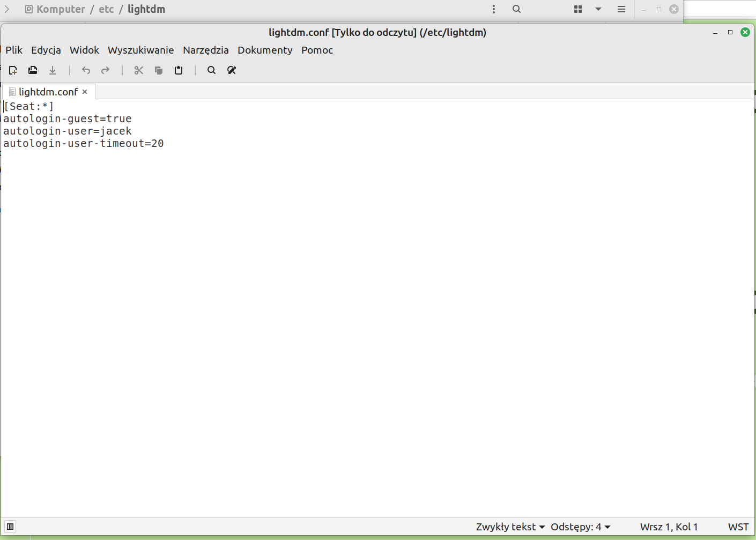Open the Dokumenty menu

[265, 50]
